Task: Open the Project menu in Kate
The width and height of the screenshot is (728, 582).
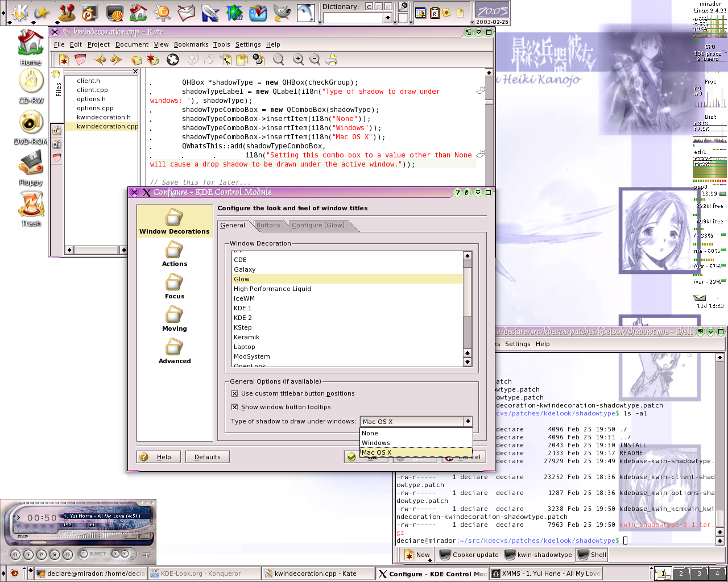Action: (x=98, y=44)
